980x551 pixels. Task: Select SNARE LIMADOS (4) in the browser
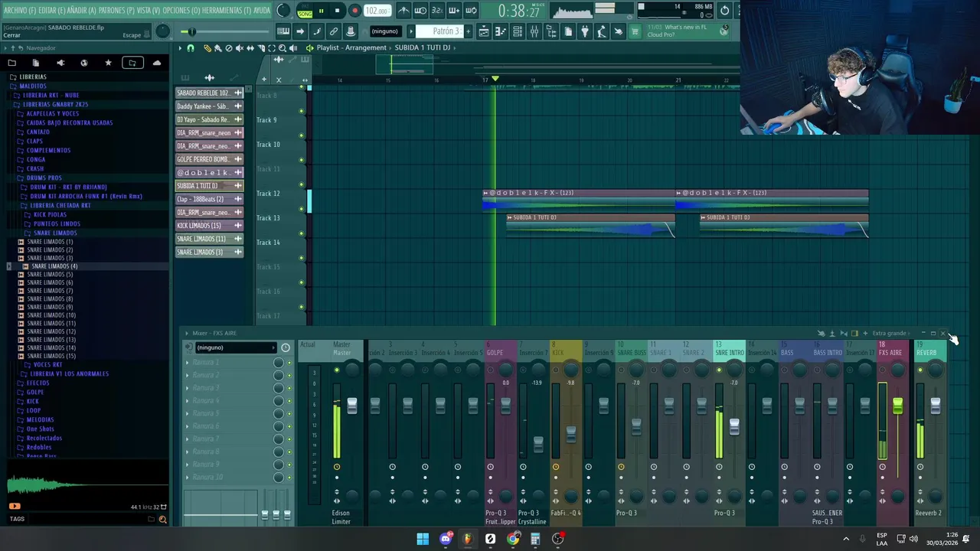54,266
